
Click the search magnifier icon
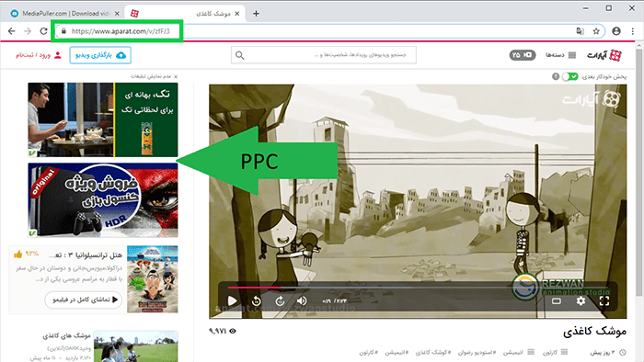point(240,55)
